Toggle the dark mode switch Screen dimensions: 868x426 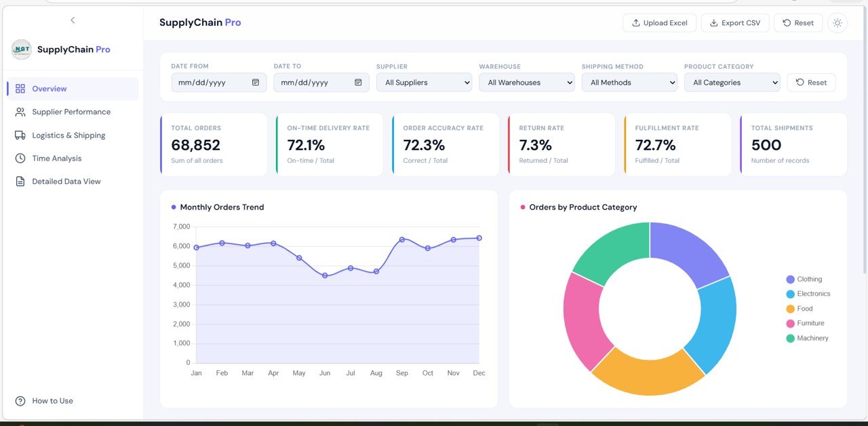[837, 22]
